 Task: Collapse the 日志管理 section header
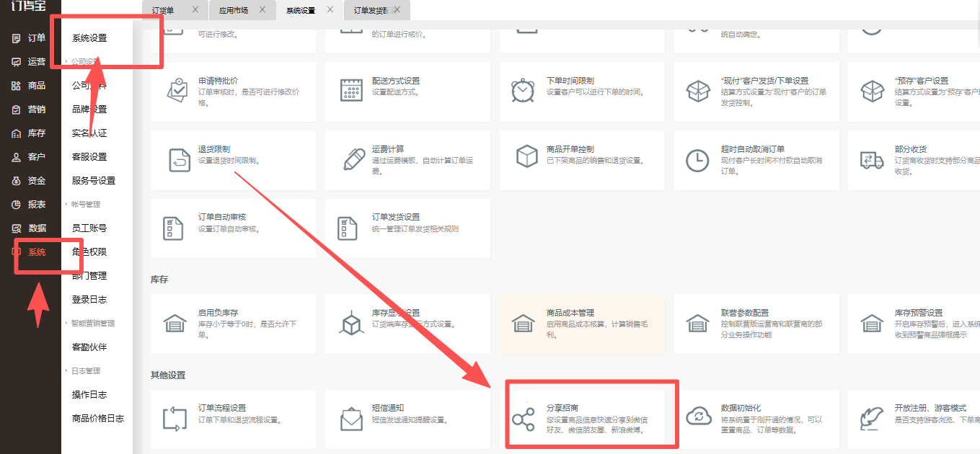[84, 371]
